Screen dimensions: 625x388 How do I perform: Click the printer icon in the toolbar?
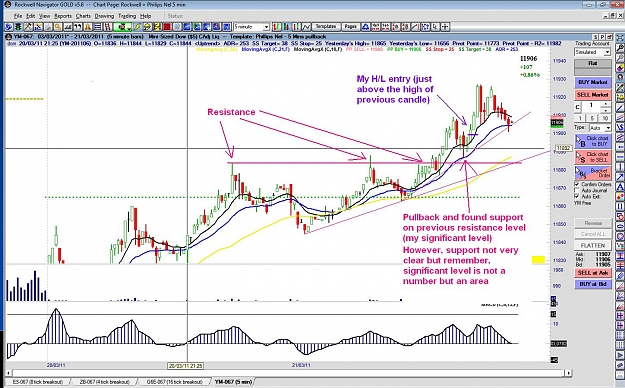[48, 27]
